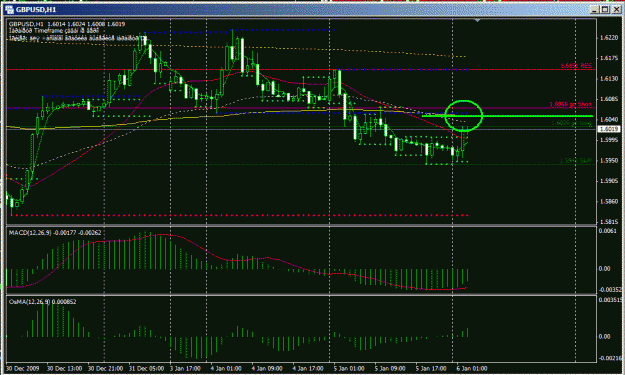This screenshot has height=375, width=625.
Task: Click the '31 Dec 05:00' time label
Action: (x=146, y=369)
